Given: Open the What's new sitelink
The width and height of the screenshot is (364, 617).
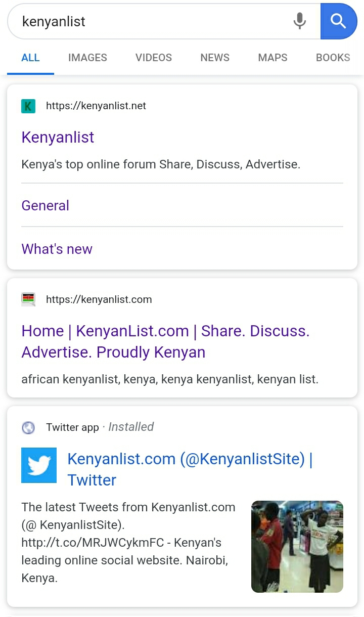Looking at the screenshot, I should pos(57,249).
